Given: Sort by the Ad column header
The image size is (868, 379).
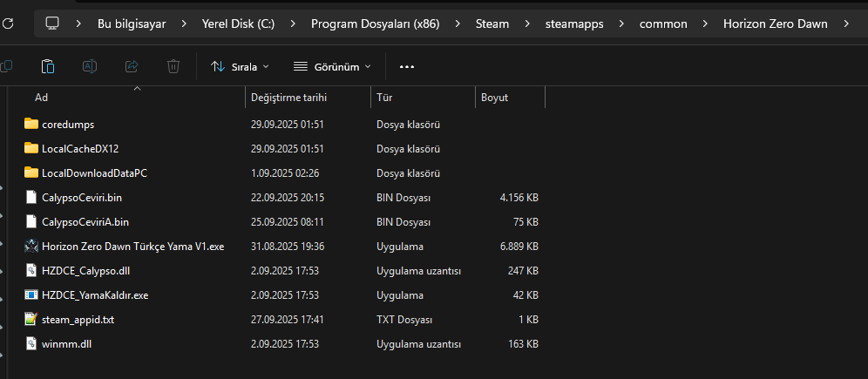Looking at the screenshot, I should click(42, 98).
